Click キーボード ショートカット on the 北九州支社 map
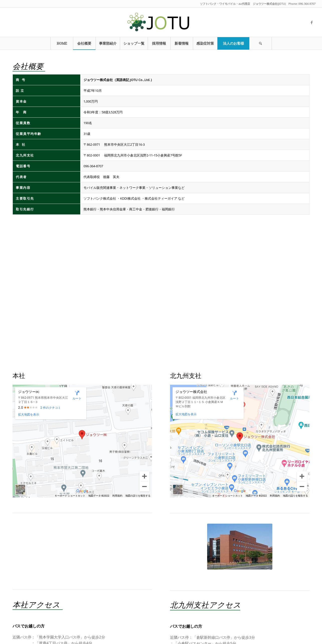Image resolution: width=322 pixels, height=644 pixels. (227, 496)
